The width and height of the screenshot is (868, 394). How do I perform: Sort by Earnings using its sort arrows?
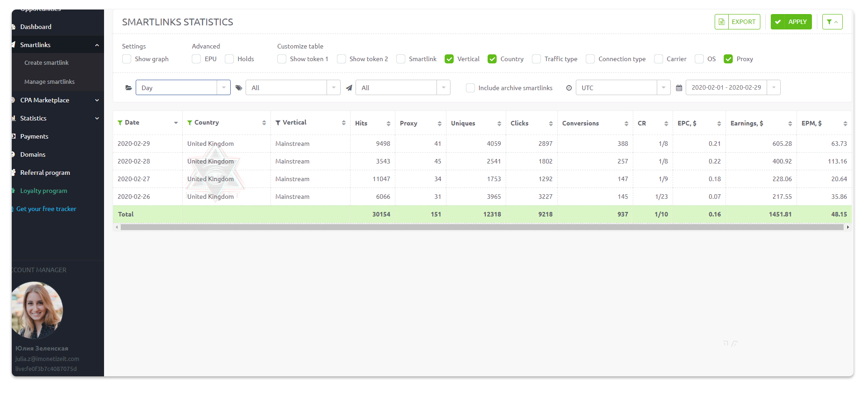pos(790,124)
